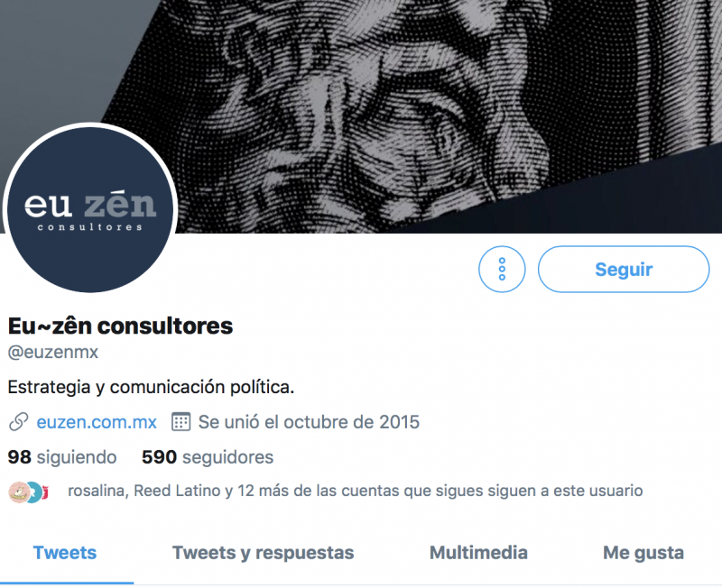This screenshot has height=588, width=722.
Task: Click the Se unió el octubre de 2015 text
Action: pos(309,422)
